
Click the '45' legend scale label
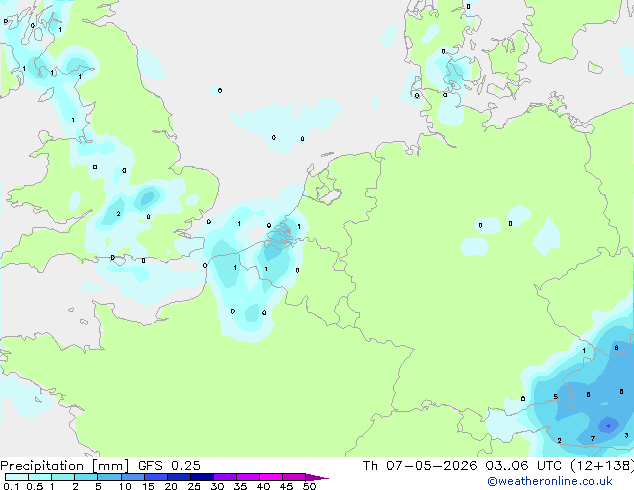(286, 486)
